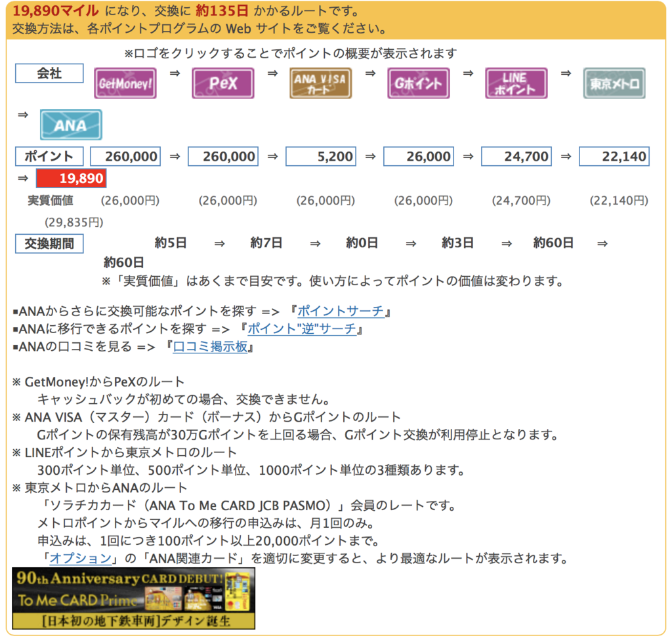This screenshot has height=640, width=672.
Task: Click the 交換期間 row label
Action: click(49, 243)
